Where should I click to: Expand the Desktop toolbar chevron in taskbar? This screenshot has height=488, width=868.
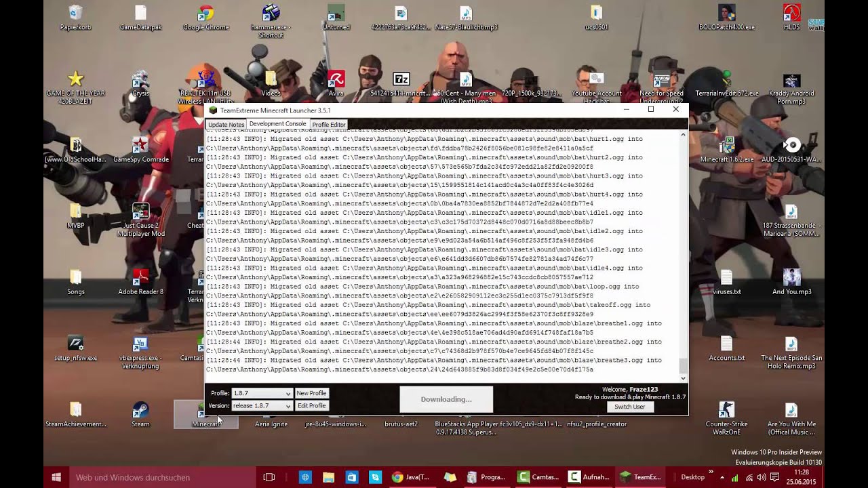711,472
